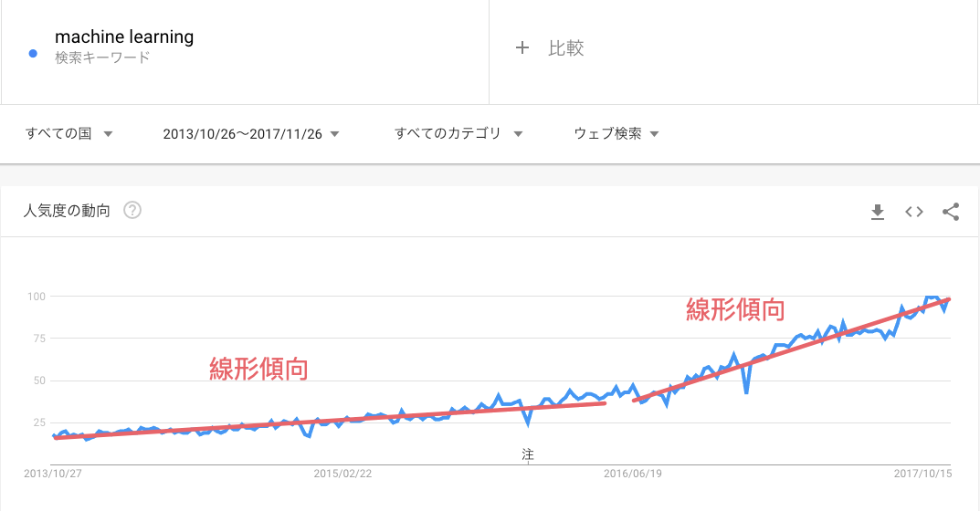Click the 注 note marker on the chart
Viewport: 980px width, 511px height.
pos(527,453)
